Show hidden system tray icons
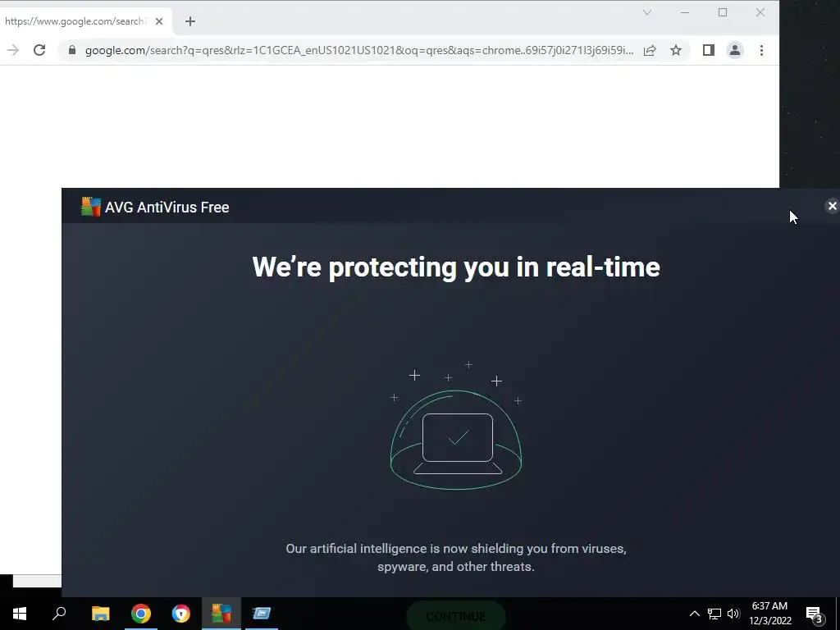Viewport: 840px width, 630px height. pos(694,614)
